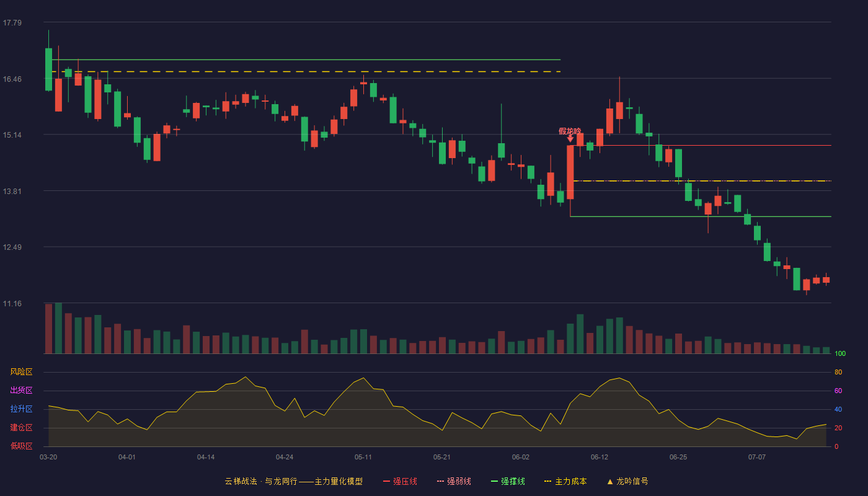
Task: Click the 13.81 price axis label
Action: pos(12,192)
